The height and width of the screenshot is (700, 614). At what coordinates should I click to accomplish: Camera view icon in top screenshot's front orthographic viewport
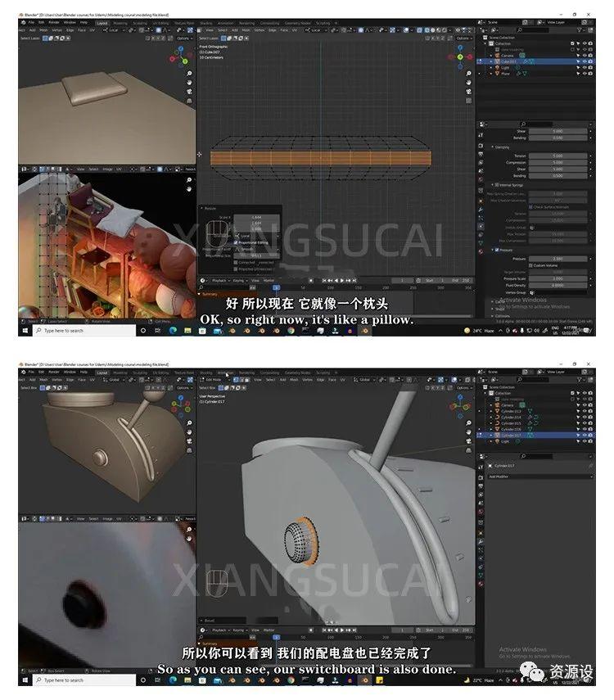[x=468, y=92]
